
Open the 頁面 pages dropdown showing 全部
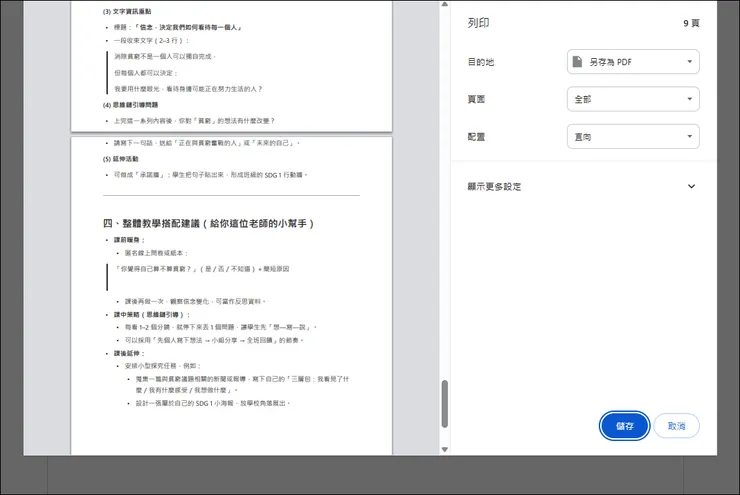tap(633, 99)
